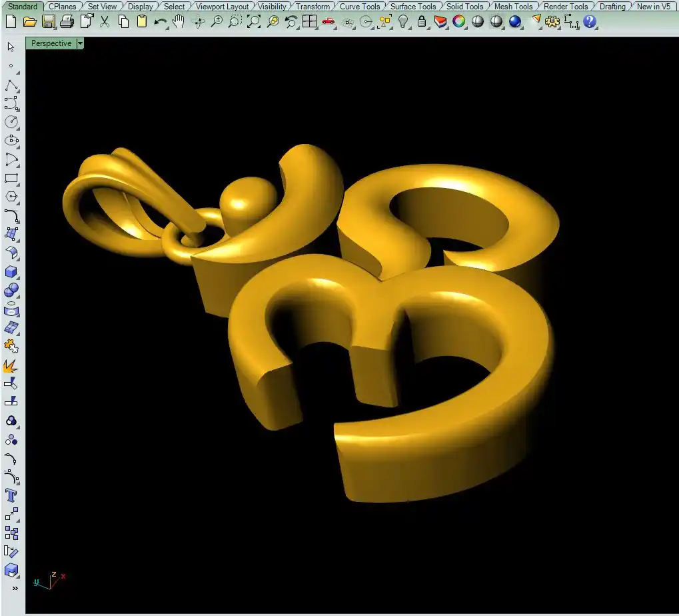The height and width of the screenshot is (616, 679).
Task: Select the Boolean Union spheres tool
Action: point(11,291)
